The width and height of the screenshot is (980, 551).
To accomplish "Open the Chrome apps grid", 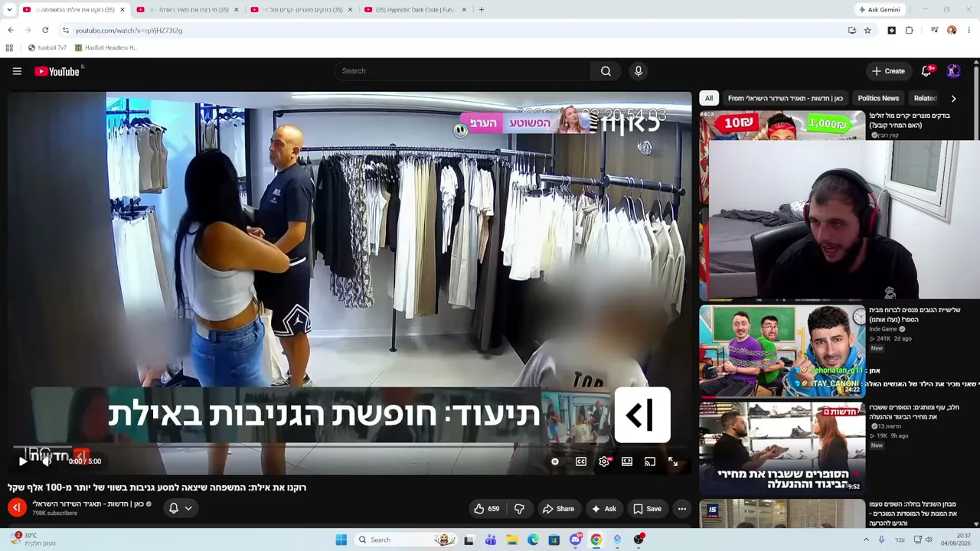I will tap(9, 47).
